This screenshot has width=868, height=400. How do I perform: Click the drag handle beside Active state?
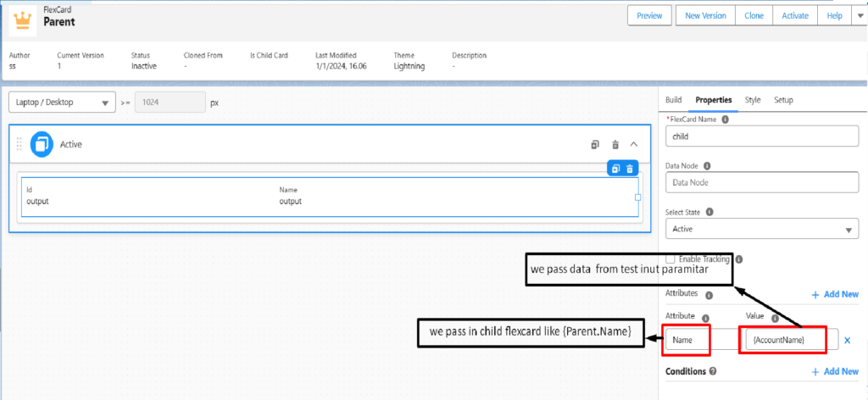19,144
